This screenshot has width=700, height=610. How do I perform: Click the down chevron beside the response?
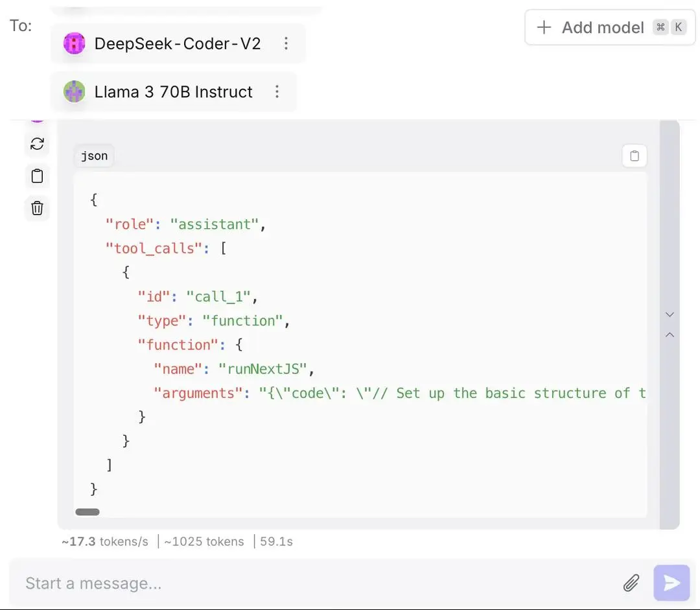[x=670, y=314]
